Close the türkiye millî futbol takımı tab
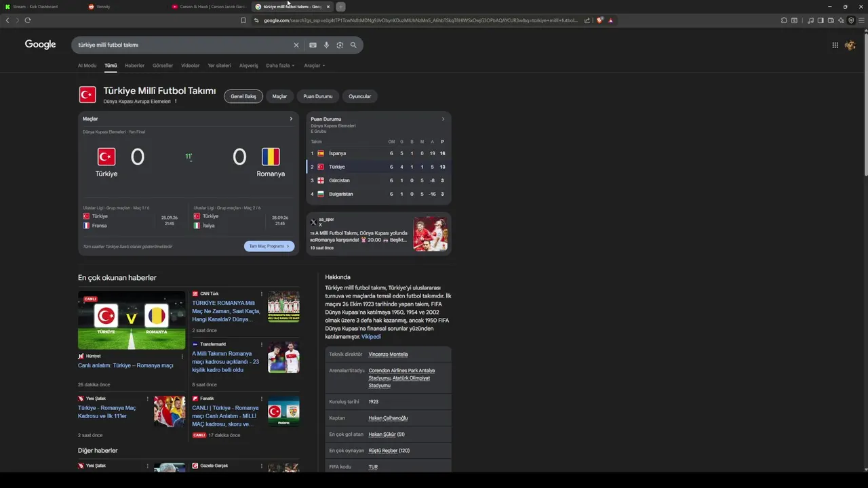Screen dimensions: 868x488 pyautogui.click(x=328, y=6)
